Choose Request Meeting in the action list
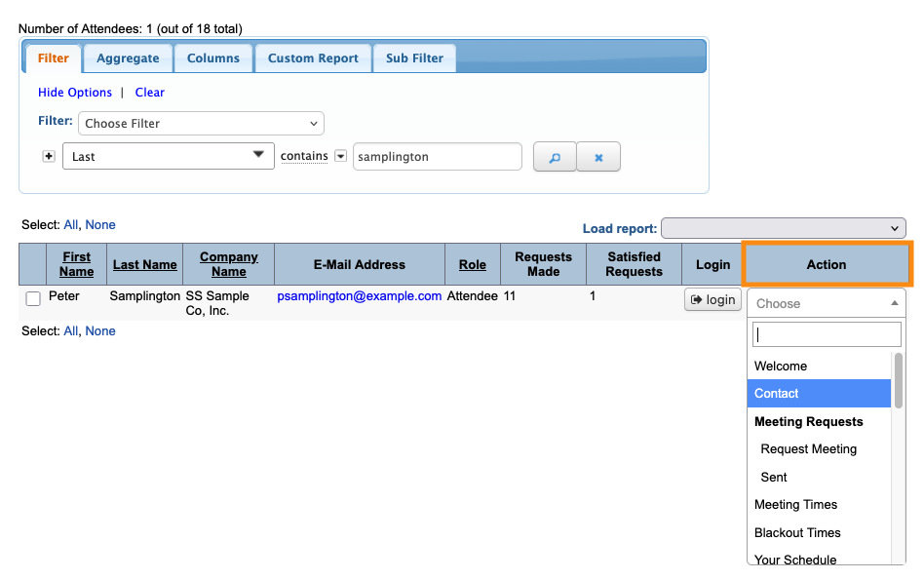Image resolution: width=924 pixels, height=580 pixels. (808, 449)
